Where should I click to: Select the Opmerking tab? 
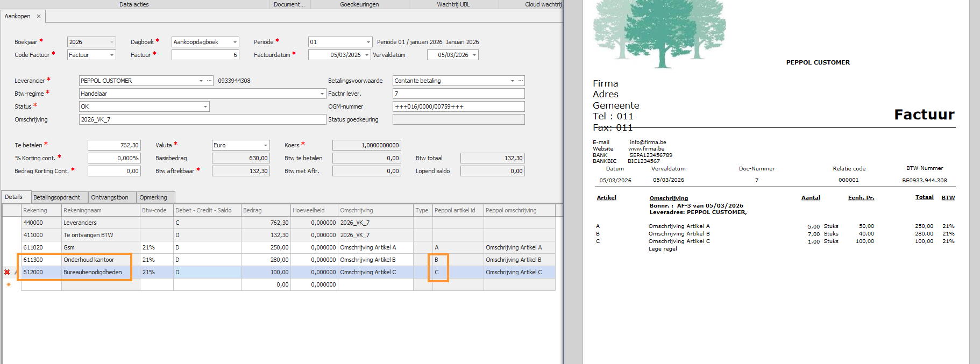[153, 197]
